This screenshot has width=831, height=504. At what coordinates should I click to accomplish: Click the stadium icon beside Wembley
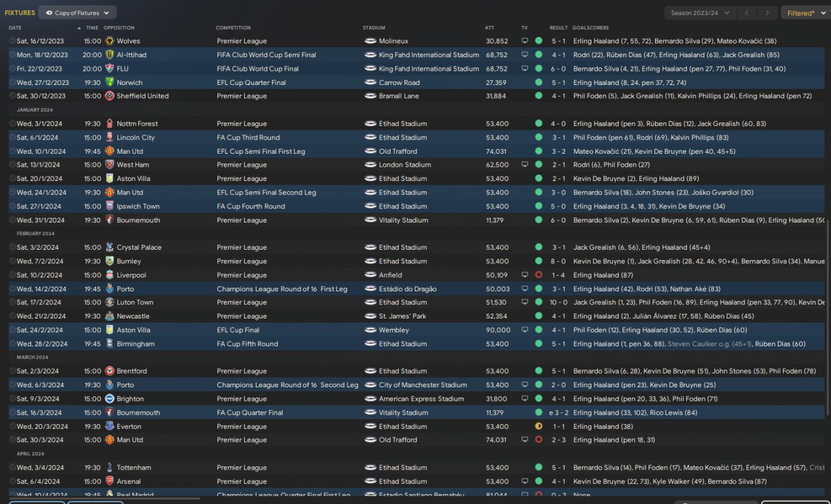pos(371,330)
